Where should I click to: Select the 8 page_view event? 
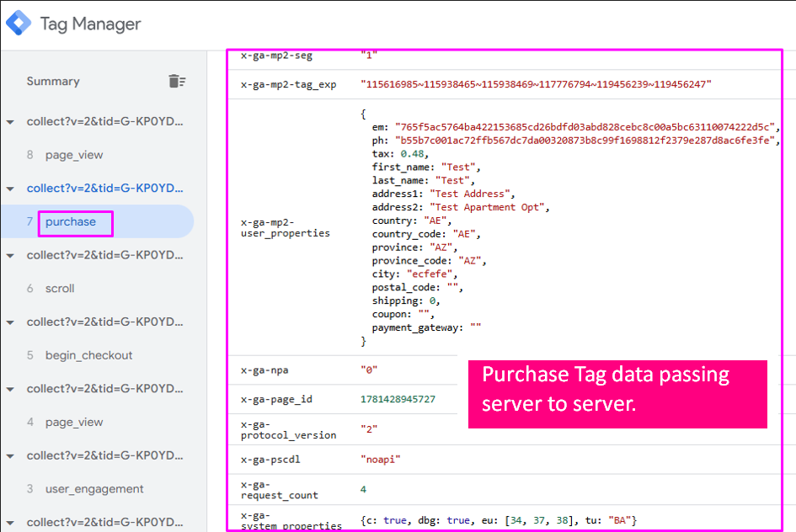(x=74, y=155)
